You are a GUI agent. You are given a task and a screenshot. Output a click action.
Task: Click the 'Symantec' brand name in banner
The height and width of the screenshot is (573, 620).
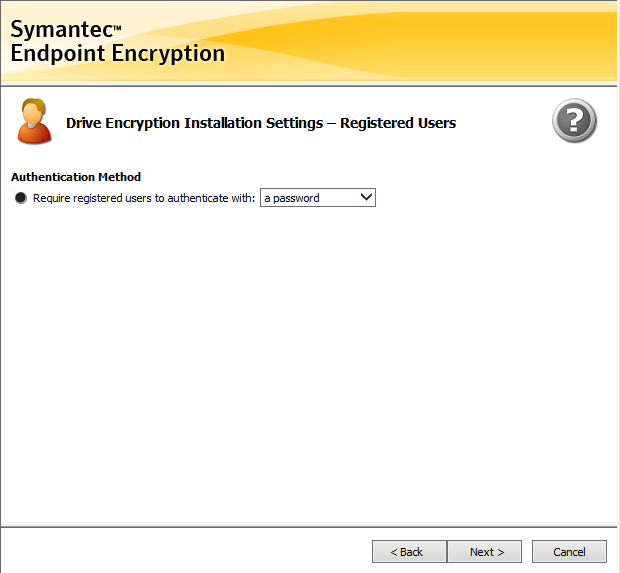(61, 30)
